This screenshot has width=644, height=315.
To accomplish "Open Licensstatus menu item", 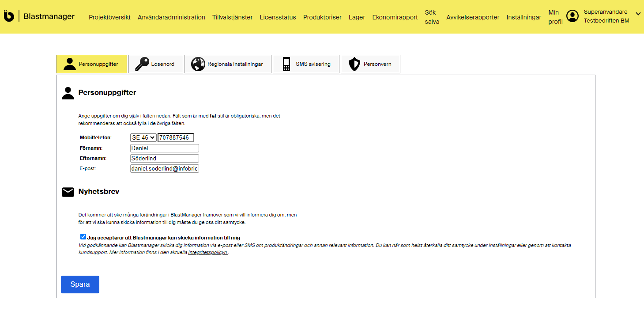I will 278,17.
